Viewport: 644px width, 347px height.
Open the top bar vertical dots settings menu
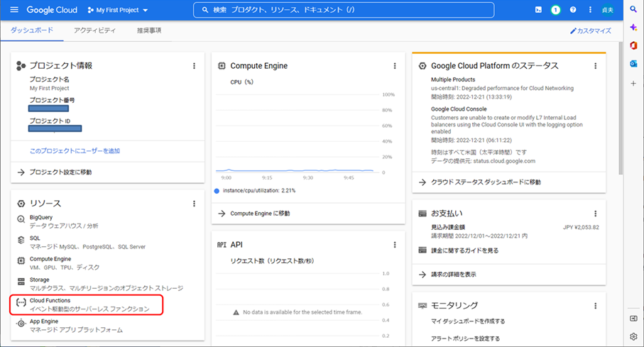pos(590,10)
